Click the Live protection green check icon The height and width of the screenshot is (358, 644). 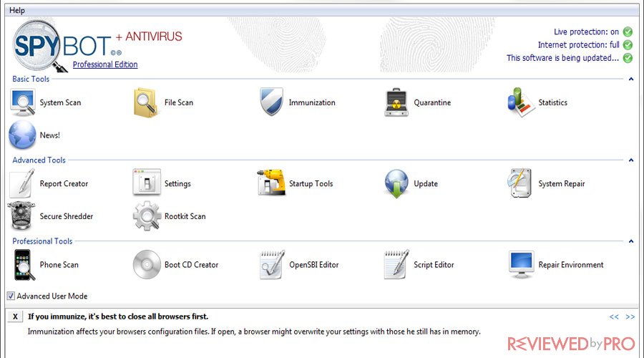628,32
